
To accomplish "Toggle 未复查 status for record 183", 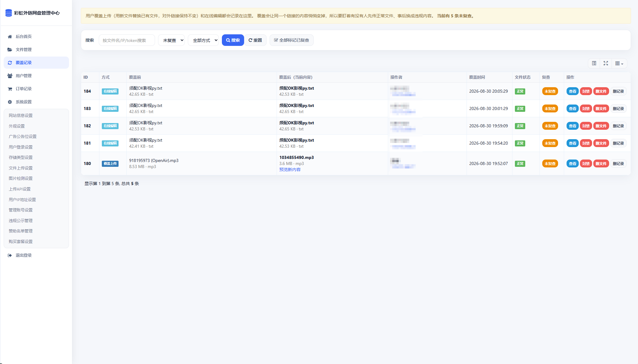I will coord(550,108).
